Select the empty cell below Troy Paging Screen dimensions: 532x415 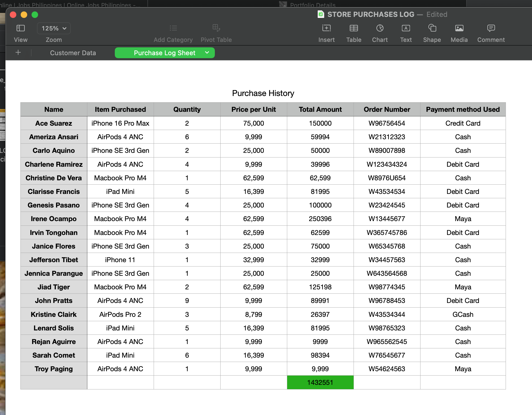54,382
